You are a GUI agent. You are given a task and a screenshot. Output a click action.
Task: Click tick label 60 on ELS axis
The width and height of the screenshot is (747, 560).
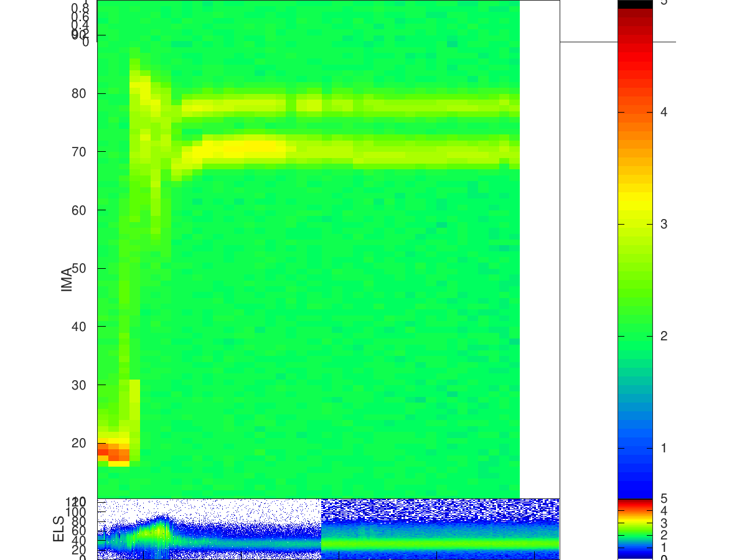pos(78,530)
